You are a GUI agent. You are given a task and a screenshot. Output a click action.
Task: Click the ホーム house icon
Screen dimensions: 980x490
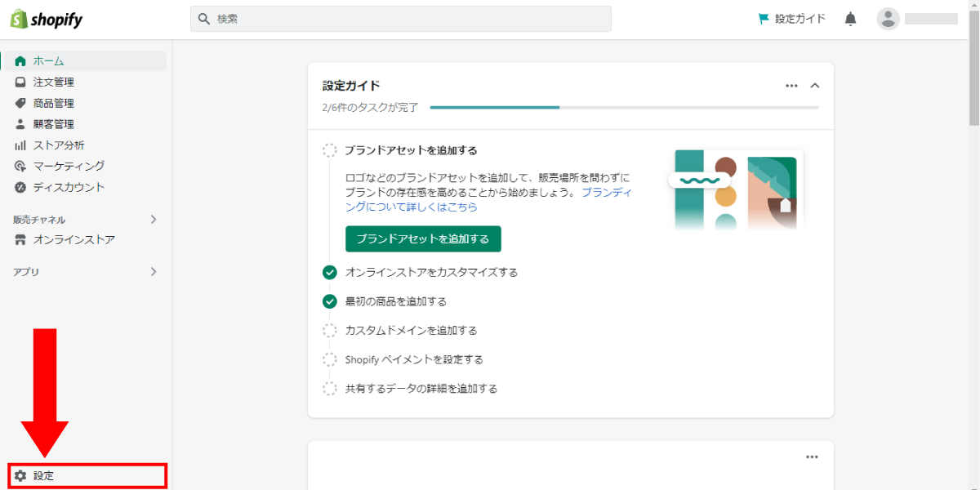[x=20, y=61]
